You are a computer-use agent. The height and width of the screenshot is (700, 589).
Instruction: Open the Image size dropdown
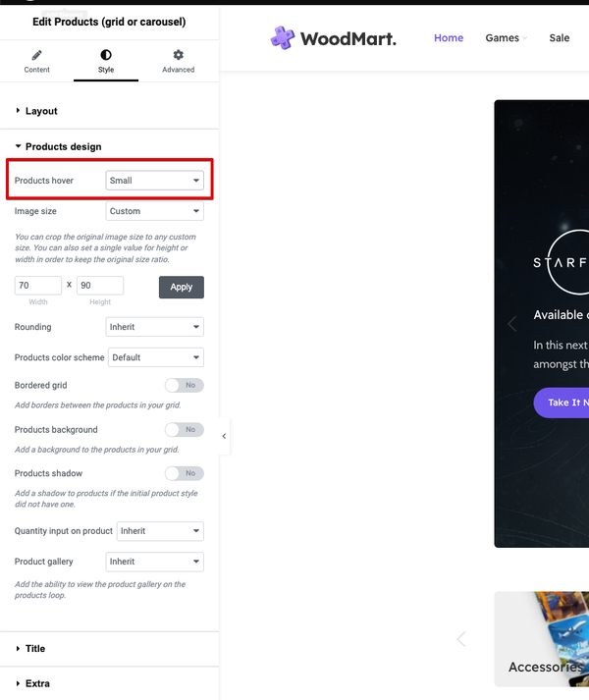[x=154, y=211]
